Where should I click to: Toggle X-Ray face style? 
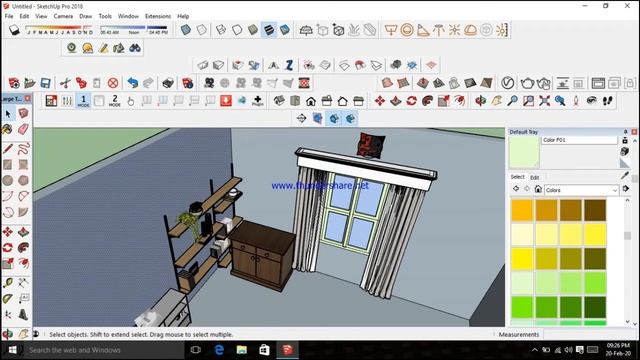186,30
